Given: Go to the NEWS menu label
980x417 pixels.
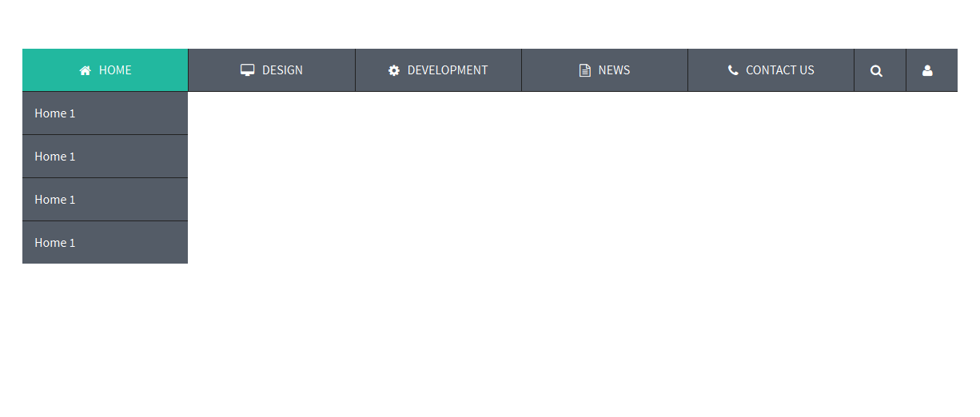Looking at the screenshot, I should (614, 70).
